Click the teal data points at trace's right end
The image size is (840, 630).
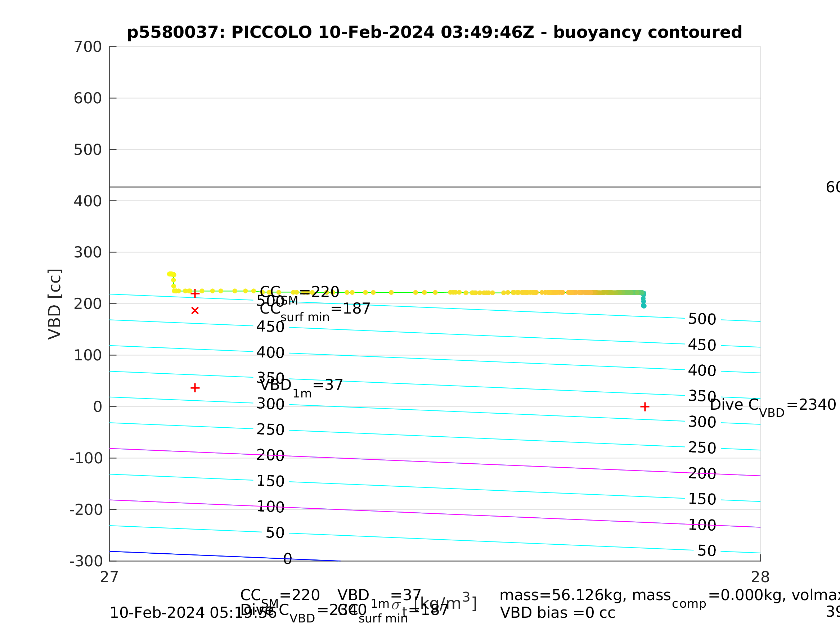click(x=643, y=299)
